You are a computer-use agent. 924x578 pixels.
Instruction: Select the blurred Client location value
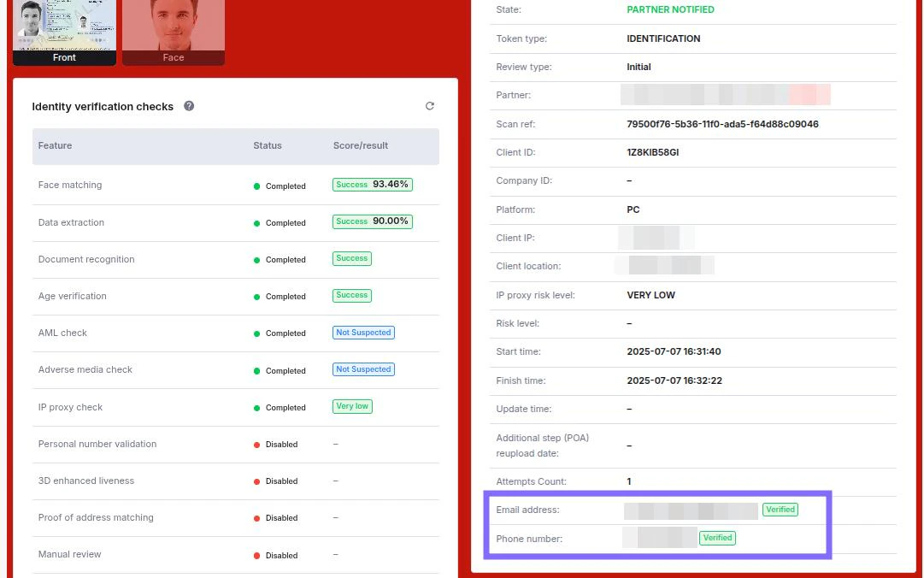[x=665, y=265]
